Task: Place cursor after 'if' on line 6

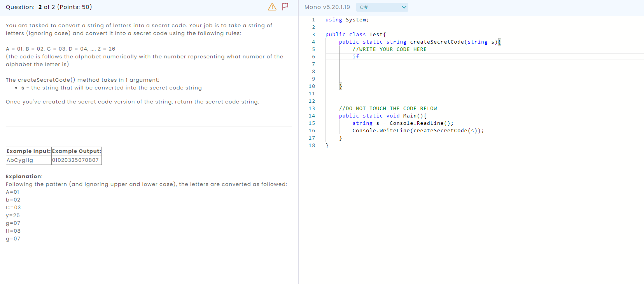Action: click(359, 57)
